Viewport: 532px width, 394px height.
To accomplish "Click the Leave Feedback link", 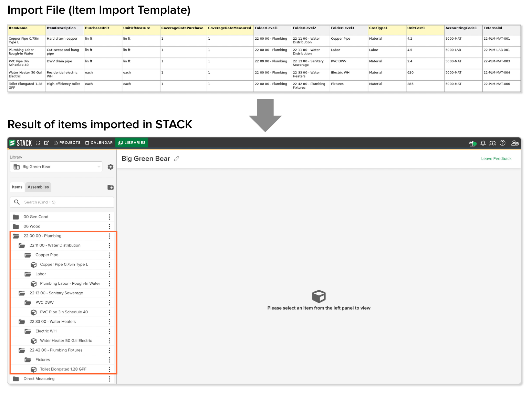I will pos(496,159).
